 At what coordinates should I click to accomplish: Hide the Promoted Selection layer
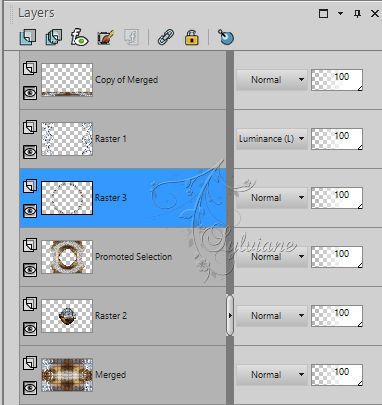pos(30,270)
